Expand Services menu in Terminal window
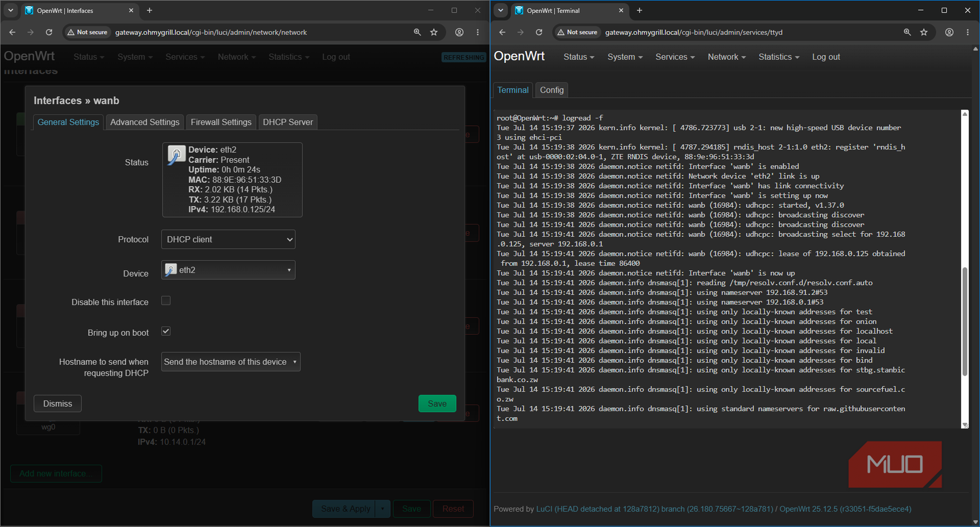 pos(675,57)
